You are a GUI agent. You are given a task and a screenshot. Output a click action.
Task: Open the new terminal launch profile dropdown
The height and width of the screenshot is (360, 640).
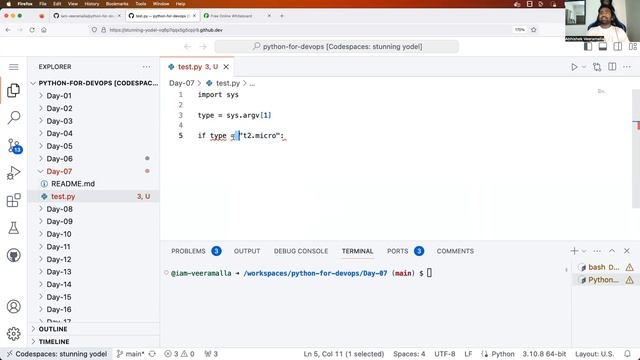click(584, 251)
